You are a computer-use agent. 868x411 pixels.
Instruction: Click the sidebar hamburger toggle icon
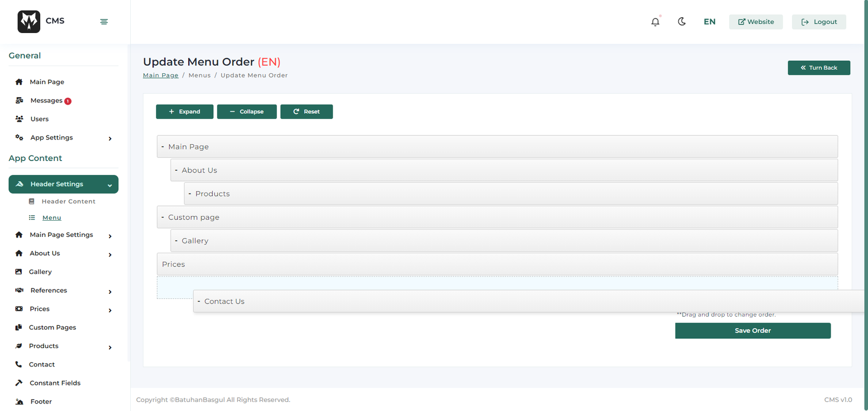pyautogui.click(x=104, y=22)
